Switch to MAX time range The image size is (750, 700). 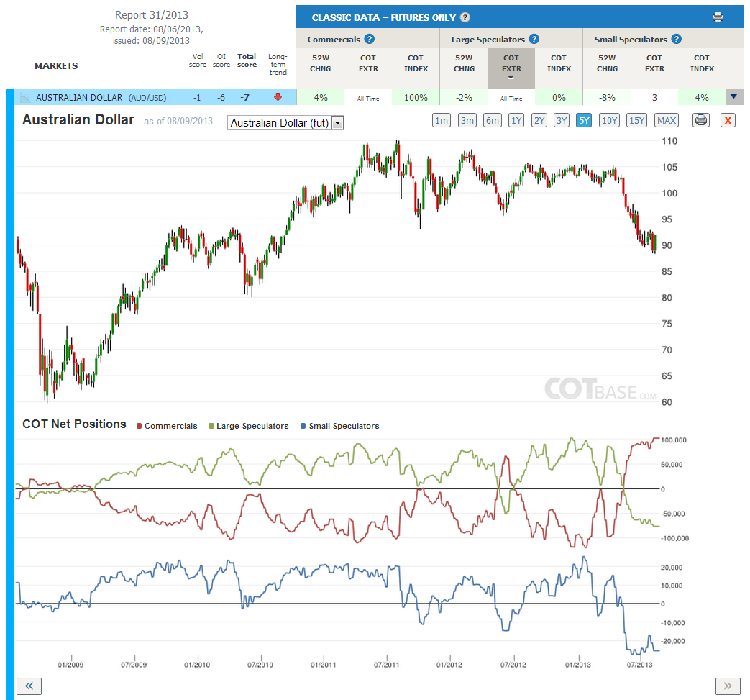pos(667,121)
